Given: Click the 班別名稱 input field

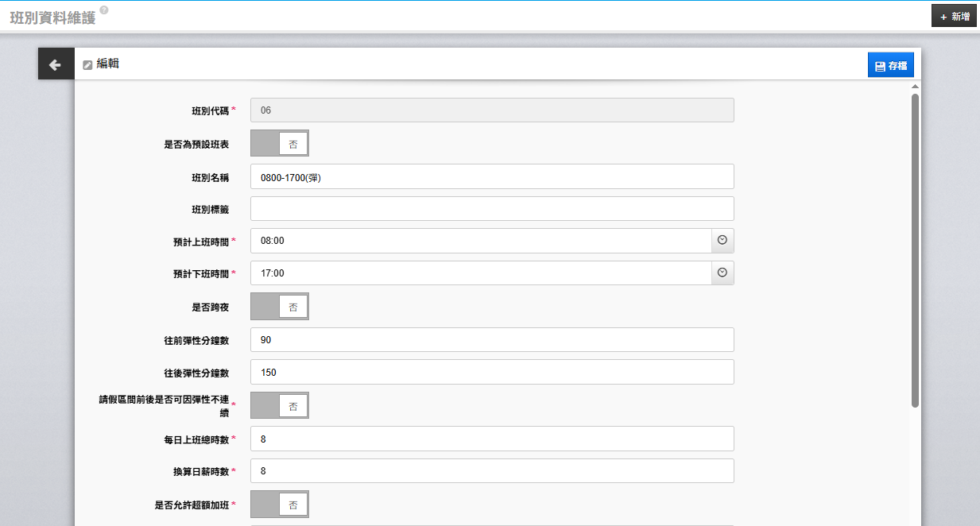Looking at the screenshot, I should coord(491,177).
